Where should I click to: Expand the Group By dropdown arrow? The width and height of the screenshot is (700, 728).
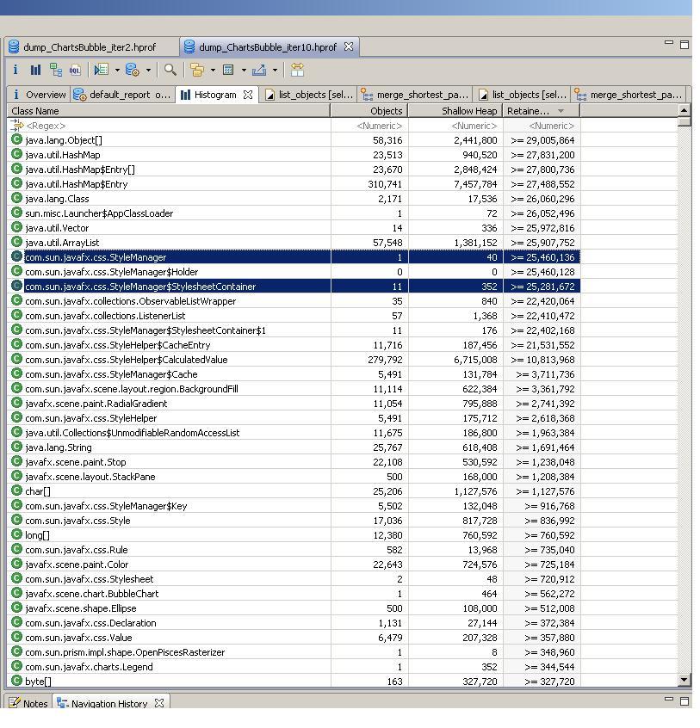pos(213,70)
